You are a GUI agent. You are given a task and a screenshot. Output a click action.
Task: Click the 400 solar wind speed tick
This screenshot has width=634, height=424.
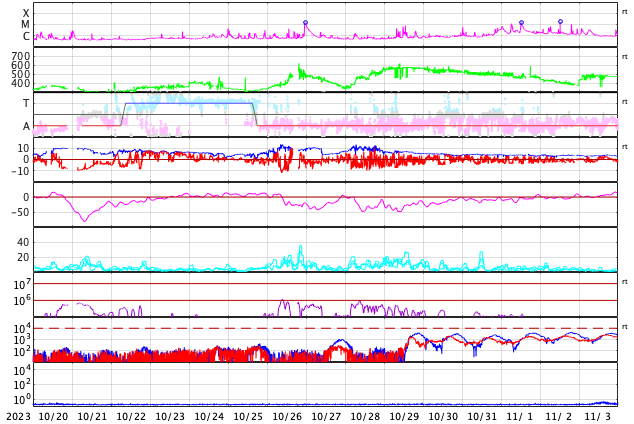(x=21, y=83)
